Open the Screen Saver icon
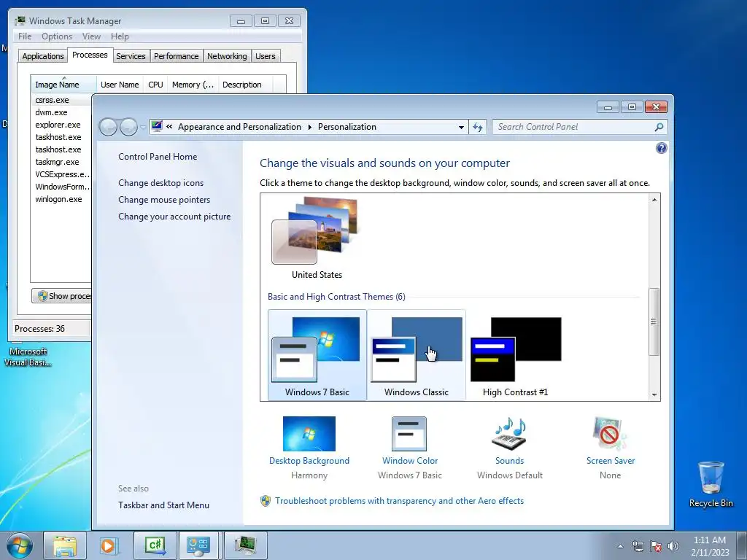This screenshot has width=747, height=560. [x=611, y=434]
